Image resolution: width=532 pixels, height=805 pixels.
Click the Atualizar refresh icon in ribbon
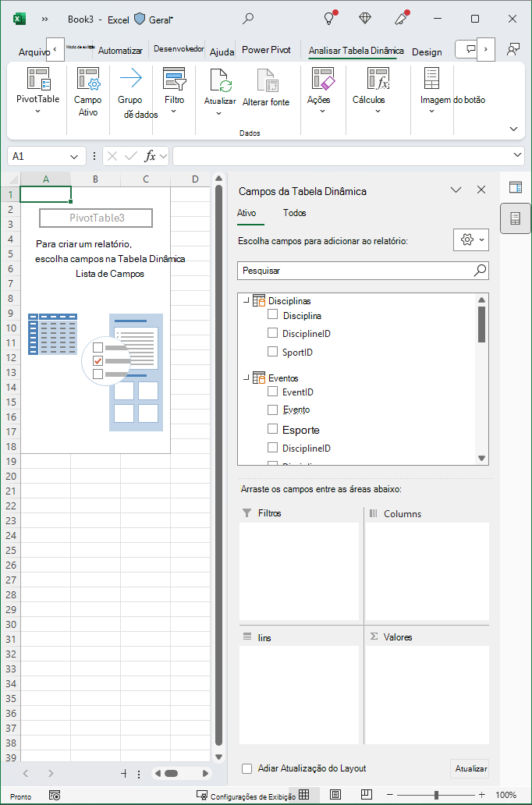(x=220, y=80)
